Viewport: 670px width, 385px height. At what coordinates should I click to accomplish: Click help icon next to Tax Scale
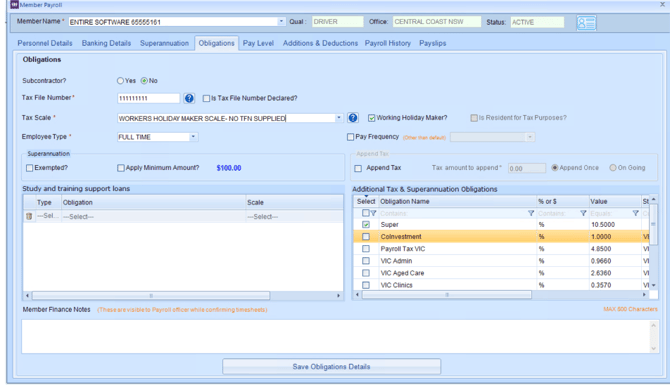pos(353,118)
